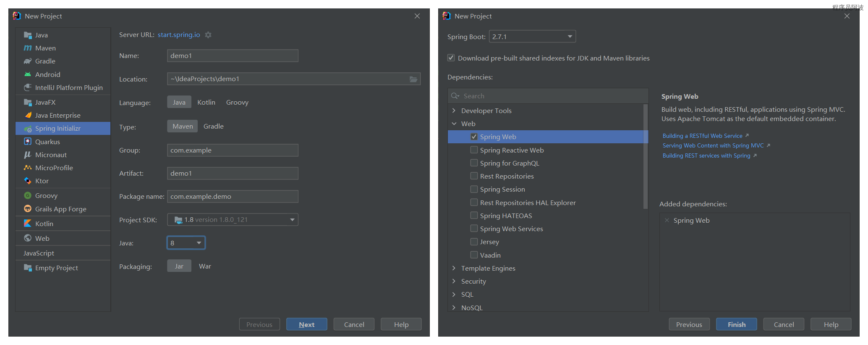Toggle Download pre-built shared indexes checkbox
This screenshot has width=868, height=345.
[x=451, y=58]
